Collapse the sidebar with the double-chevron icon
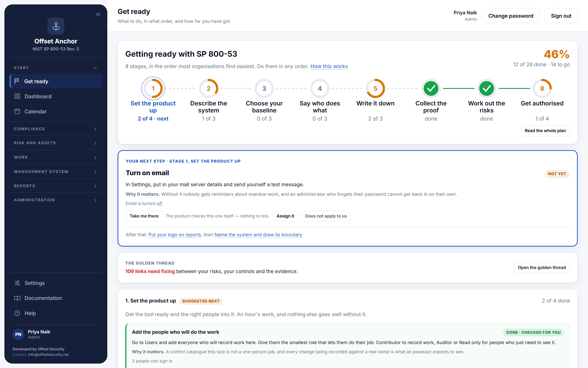Viewport: 588px width, 368px height. tap(98, 14)
